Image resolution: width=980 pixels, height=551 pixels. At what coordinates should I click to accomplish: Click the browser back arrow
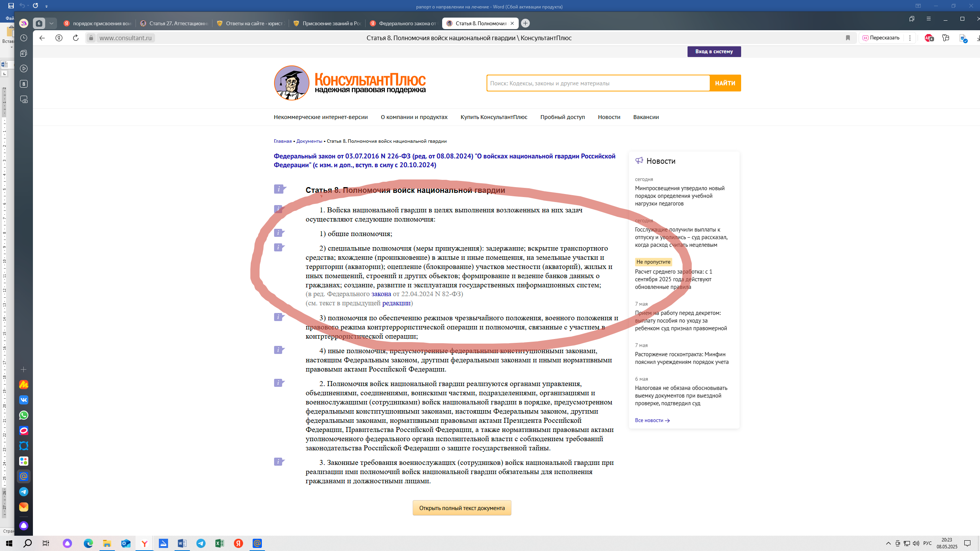coord(42,38)
